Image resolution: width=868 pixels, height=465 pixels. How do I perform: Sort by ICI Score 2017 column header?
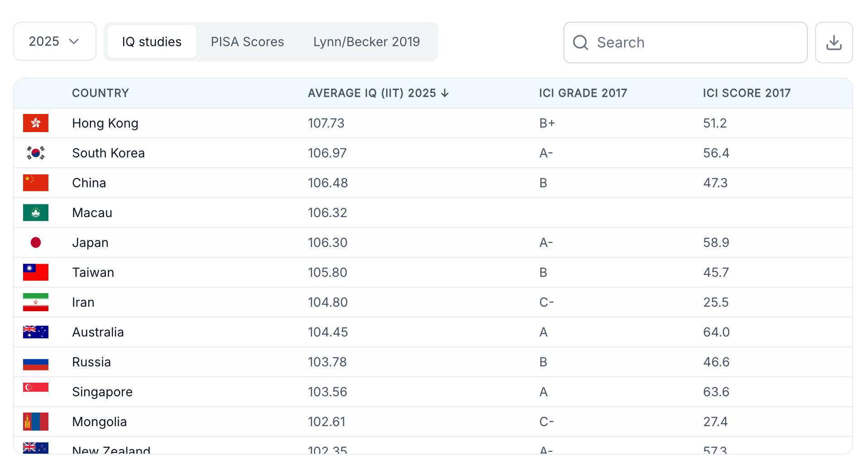(746, 93)
